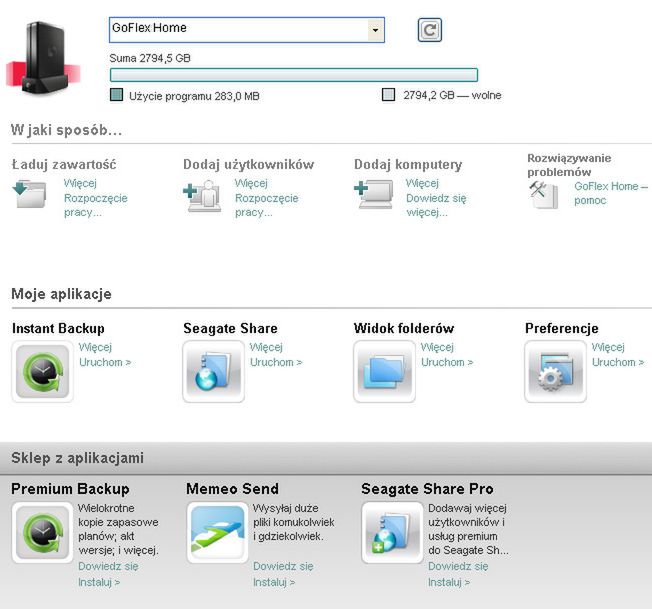The width and height of the screenshot is (652, 609).
Task: Click the Premium Backup store icon
Action: [x=42, y=533]
